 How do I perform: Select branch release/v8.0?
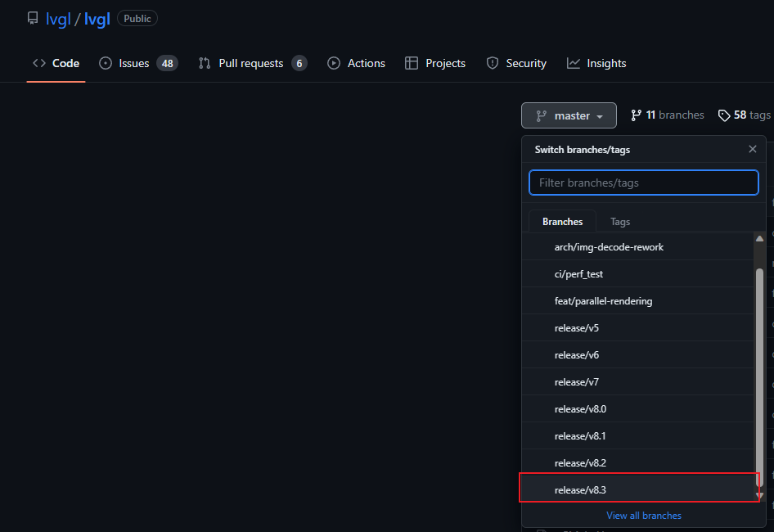pos(637,409)
